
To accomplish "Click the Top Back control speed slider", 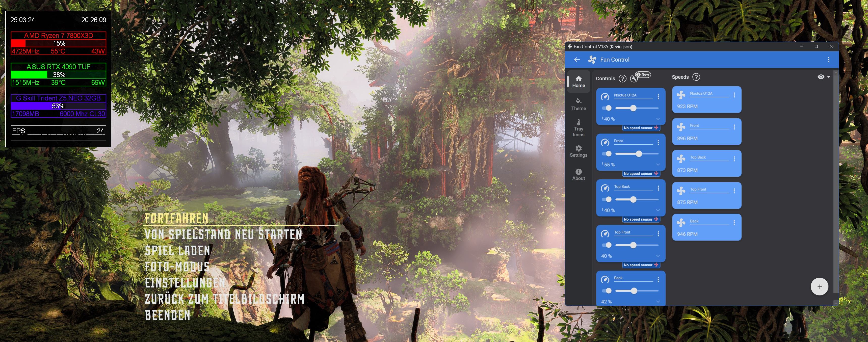I will click(x=637, y=199).
